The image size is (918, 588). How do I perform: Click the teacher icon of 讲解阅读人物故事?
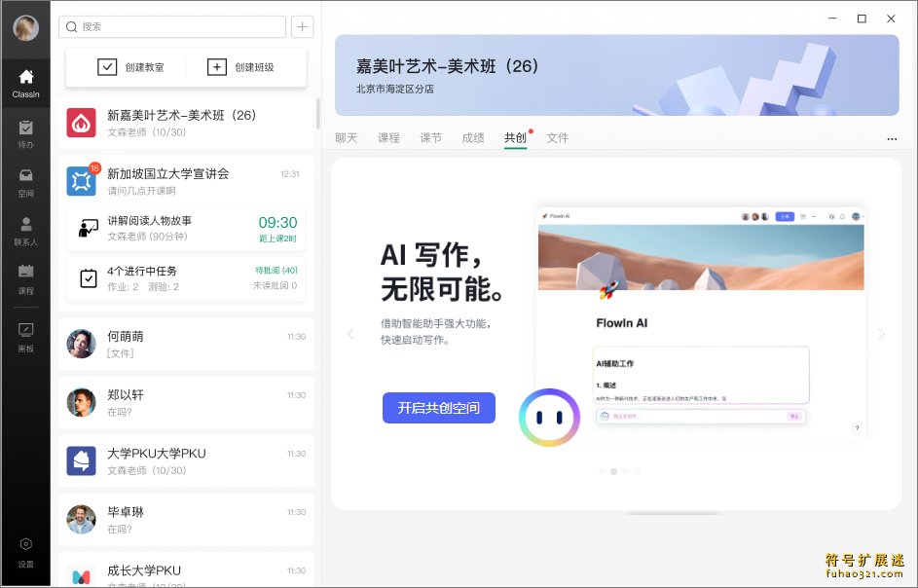(89, 228)
